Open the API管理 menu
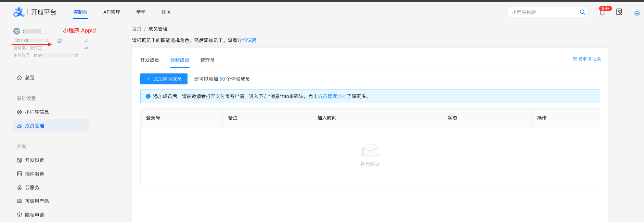 coord(112,12)
